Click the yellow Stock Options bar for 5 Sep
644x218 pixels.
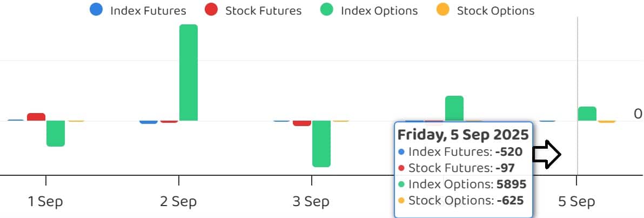[x=607, y=122]
